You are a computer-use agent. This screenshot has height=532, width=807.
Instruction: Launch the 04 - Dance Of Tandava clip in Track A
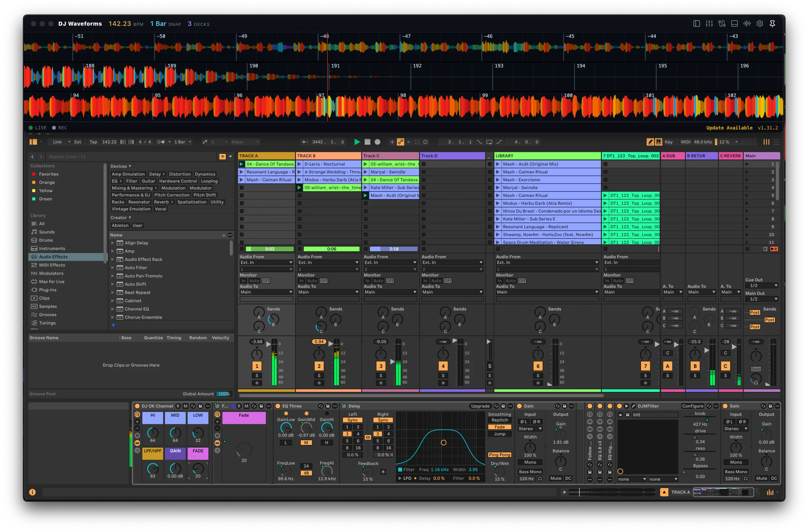click(x=241, y=164)
